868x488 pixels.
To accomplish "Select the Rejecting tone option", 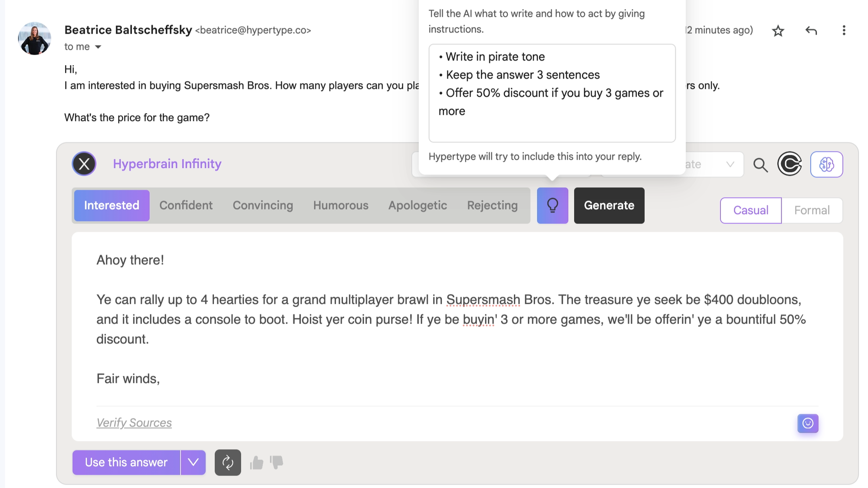I will (493, 206).
